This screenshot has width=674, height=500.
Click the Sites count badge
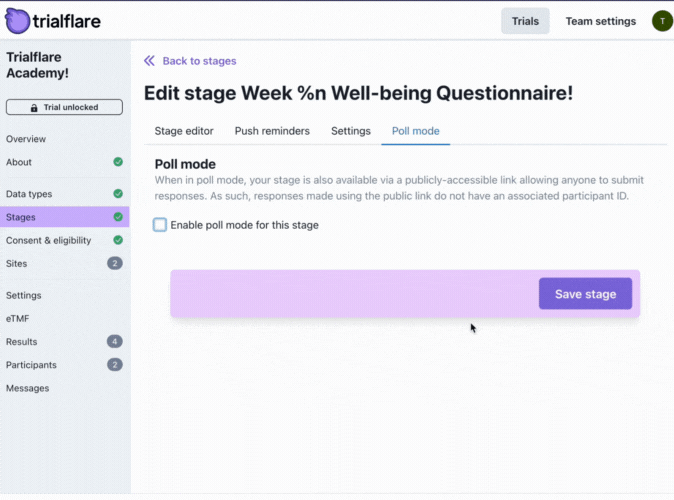[x=115, y=263]
